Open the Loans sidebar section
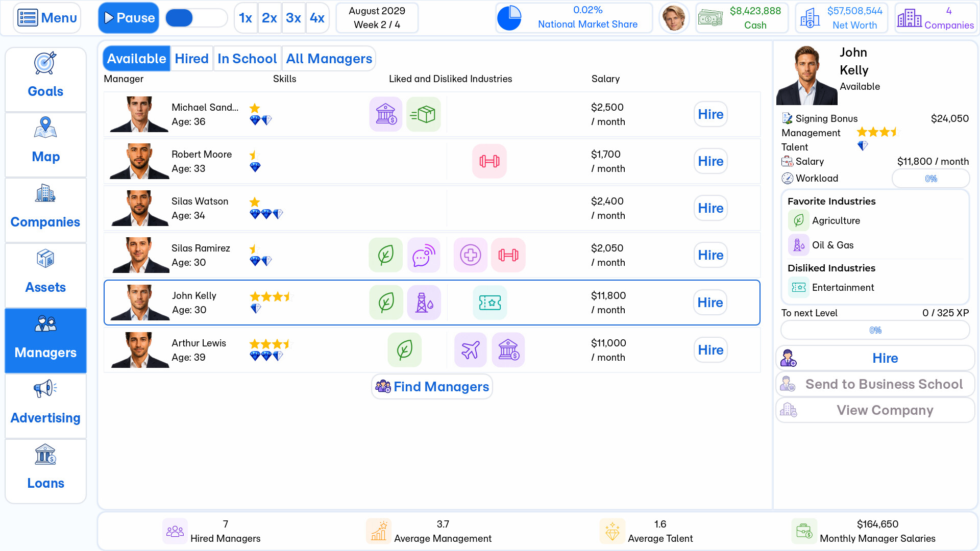Image resolution: width=980 pixels, height=551 pixels. coord(45,471)
